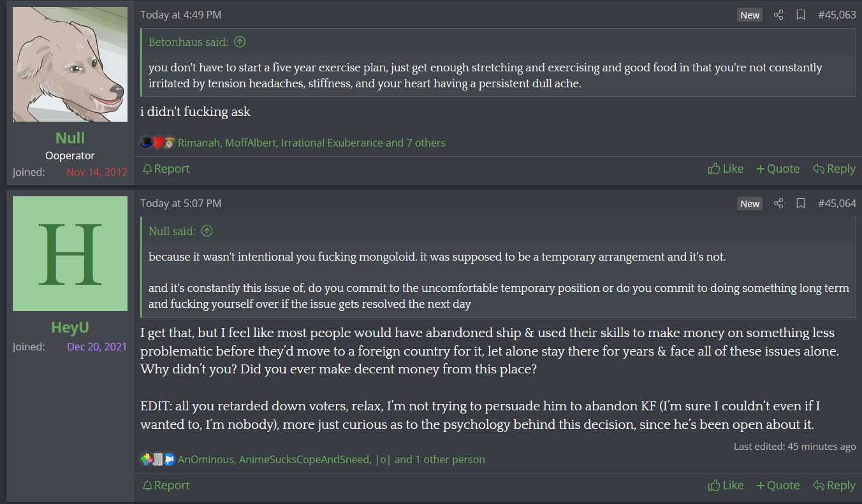Jump to Betonhaus quoted post arrow
This screenshot has height=504, width=862.
240,42
